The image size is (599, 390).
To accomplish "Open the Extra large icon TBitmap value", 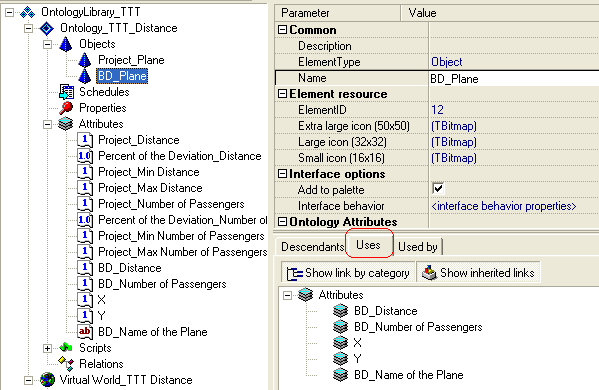I will pos(454,126).
